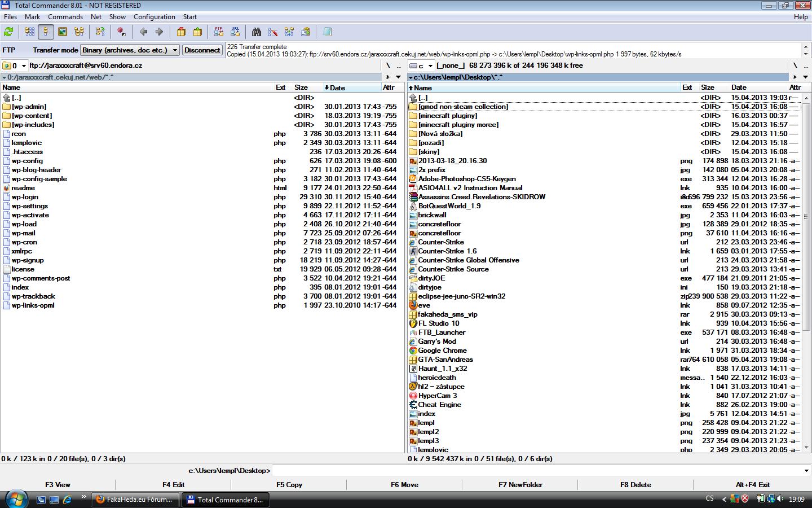
Task: Open Find files binoculars icon
Action: tap(257, 32)
